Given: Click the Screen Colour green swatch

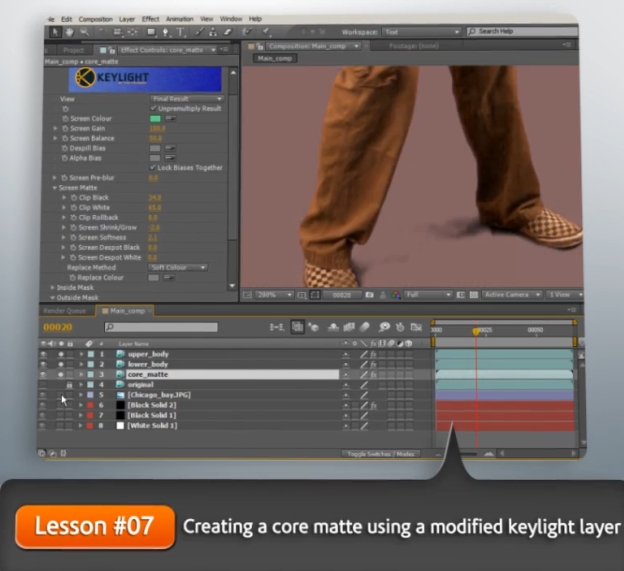Looking at the screenshot, I should [155, 119].
